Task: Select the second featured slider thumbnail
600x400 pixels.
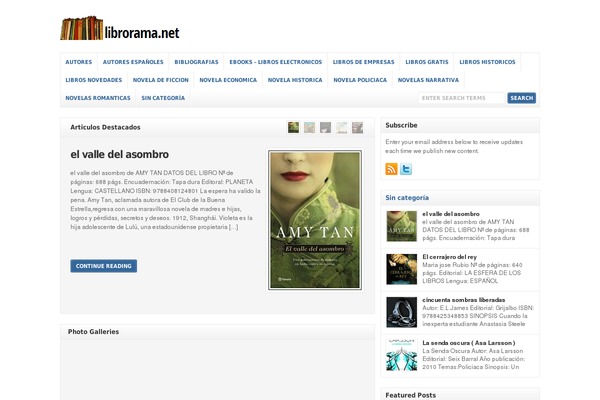Action: [310, 127]
